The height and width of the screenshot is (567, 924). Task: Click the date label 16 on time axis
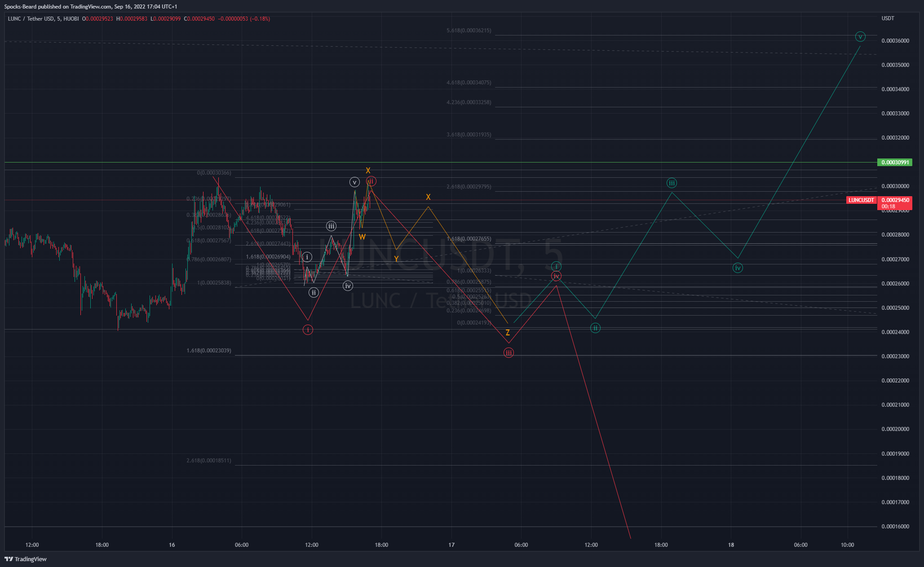pyautogui.click(x=172, y=545)
